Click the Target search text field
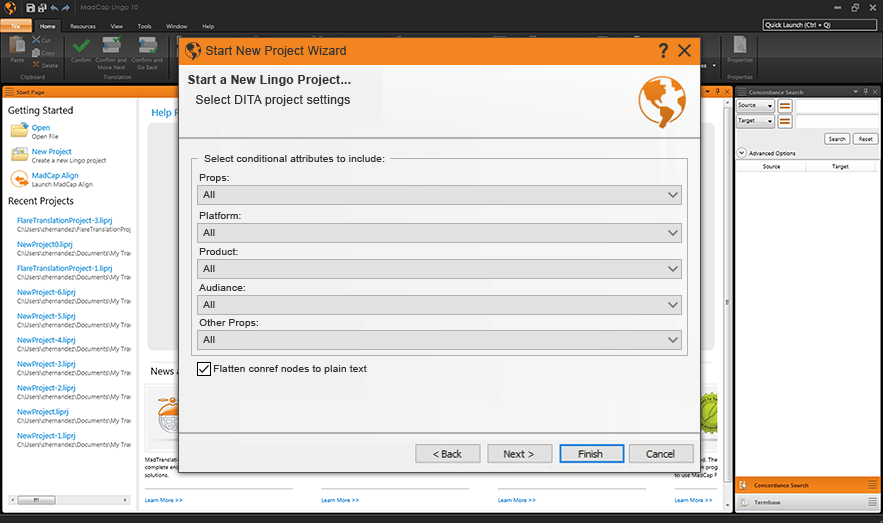The image size is (883, 523). pos(837,121)
